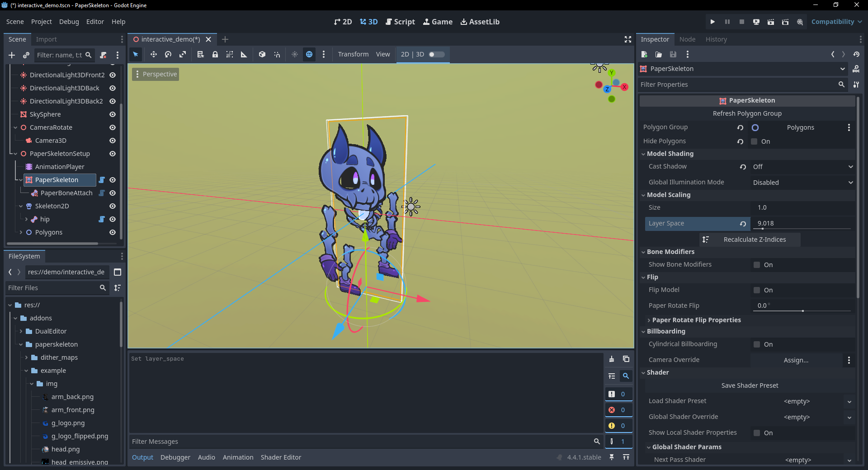Screen dimensions: 868x470
Task: Toggle distraction free mode expand icon
Action: [x=628, y=39]
